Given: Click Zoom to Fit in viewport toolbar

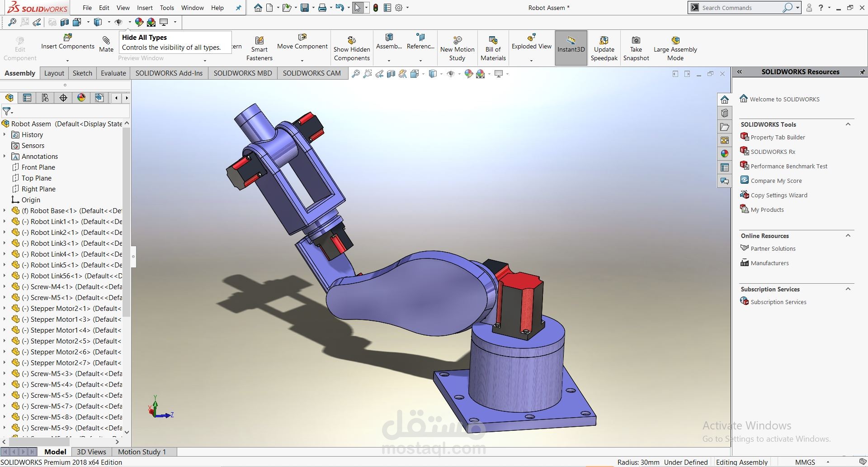Looking at the screenshot, I should (356, 74).
